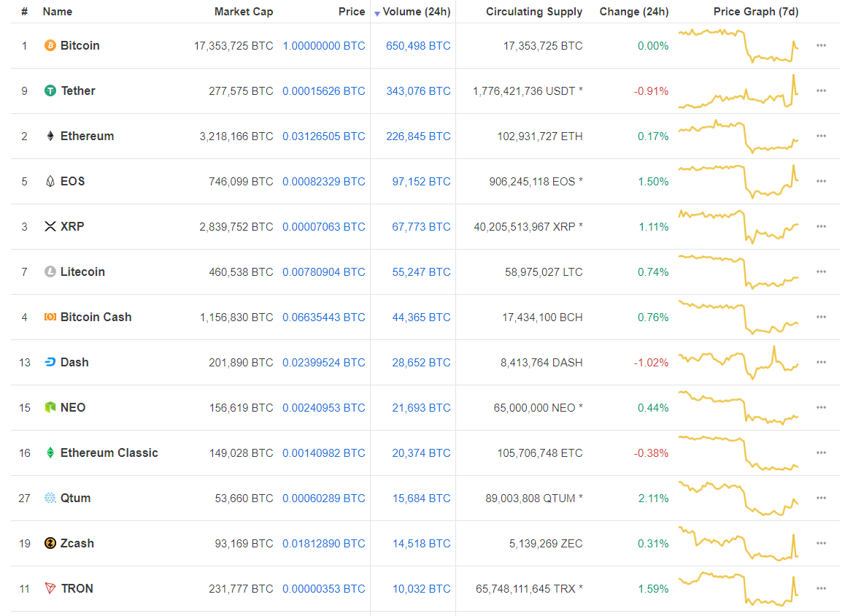Screen dimensions: 845x616
Task: Click the XRP logo icon
Action: click(x=50, y=226)
